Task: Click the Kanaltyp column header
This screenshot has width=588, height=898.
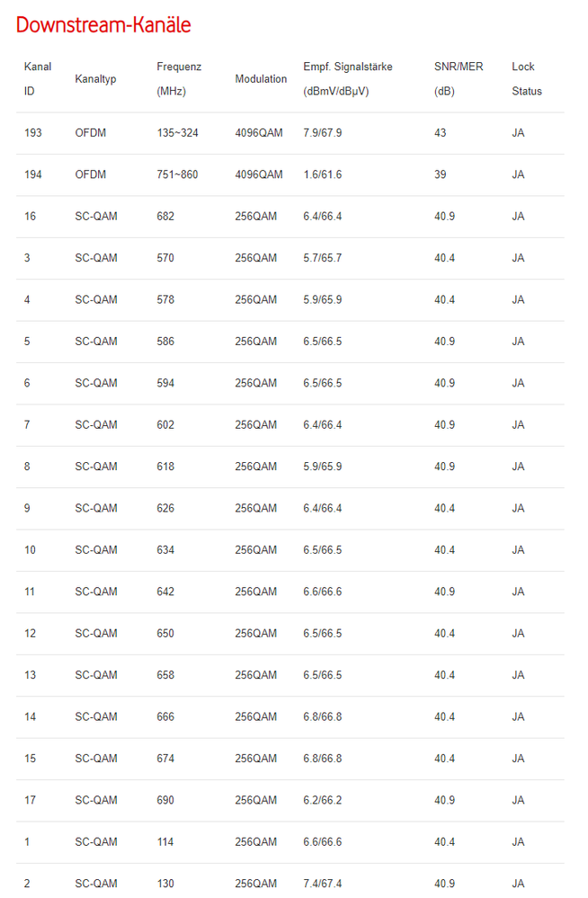Action: (95, 79)
